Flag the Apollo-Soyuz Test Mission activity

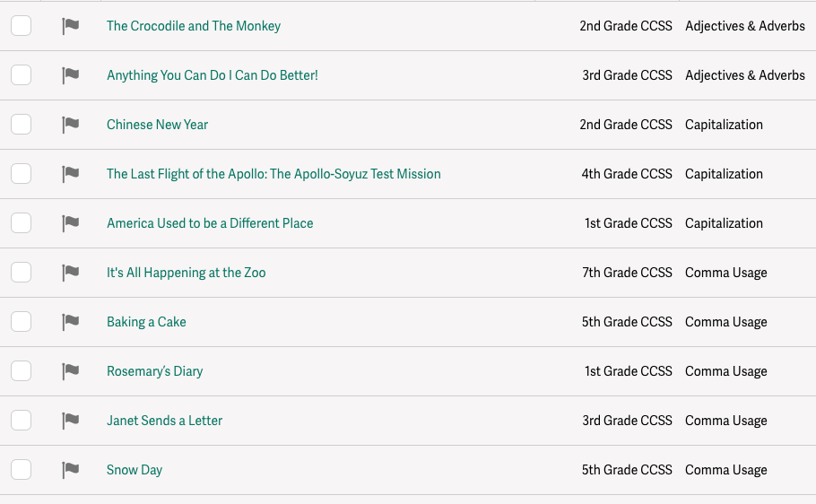70,174
